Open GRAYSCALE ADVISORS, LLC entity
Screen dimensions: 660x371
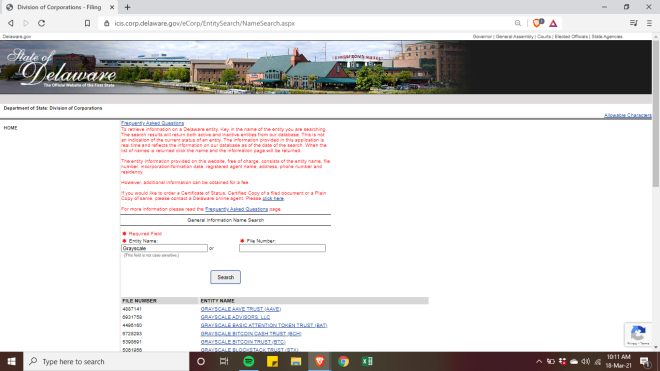pyautogui.click(x=235, y=317)
